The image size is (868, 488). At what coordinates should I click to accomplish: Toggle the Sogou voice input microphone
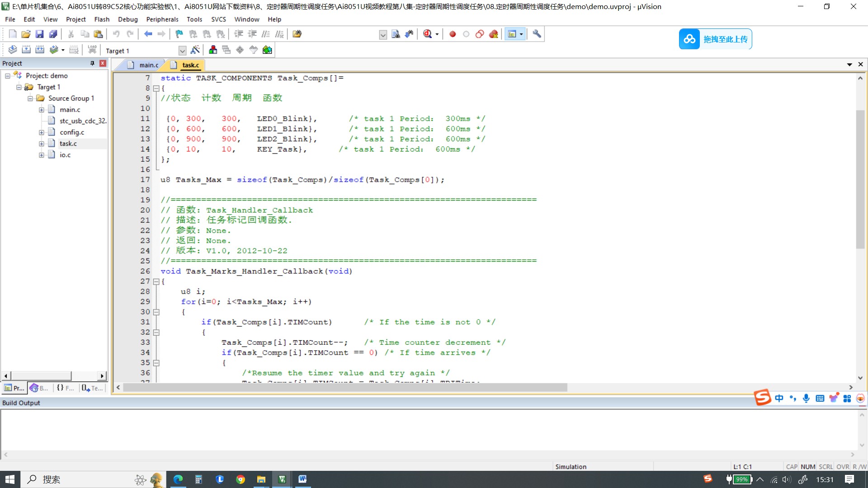pyautogui.click(x=806, y=398)
